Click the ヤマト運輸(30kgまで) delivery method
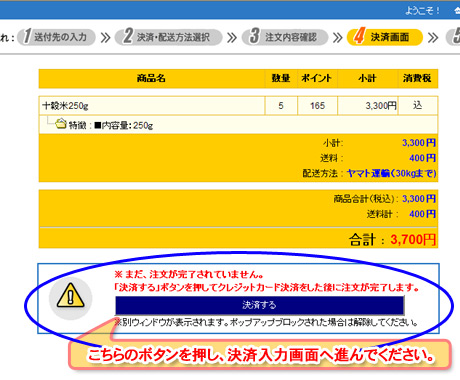The image size is (460, 380). coord(392,173)
